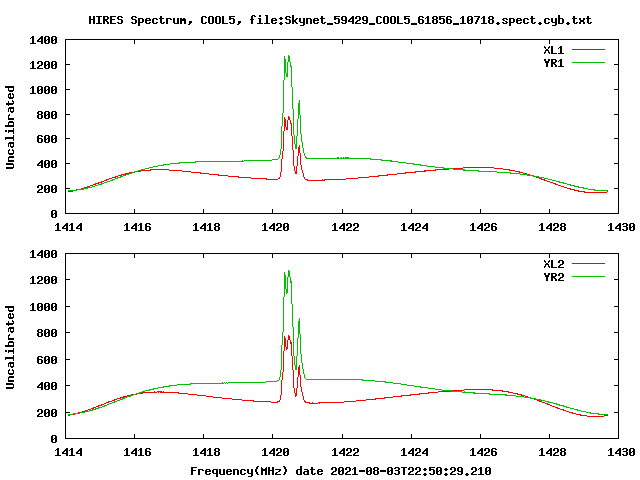Click the 1200 y-tick in XL2/YR2 plot
640x480 pixels.
(x=43, y=280)
